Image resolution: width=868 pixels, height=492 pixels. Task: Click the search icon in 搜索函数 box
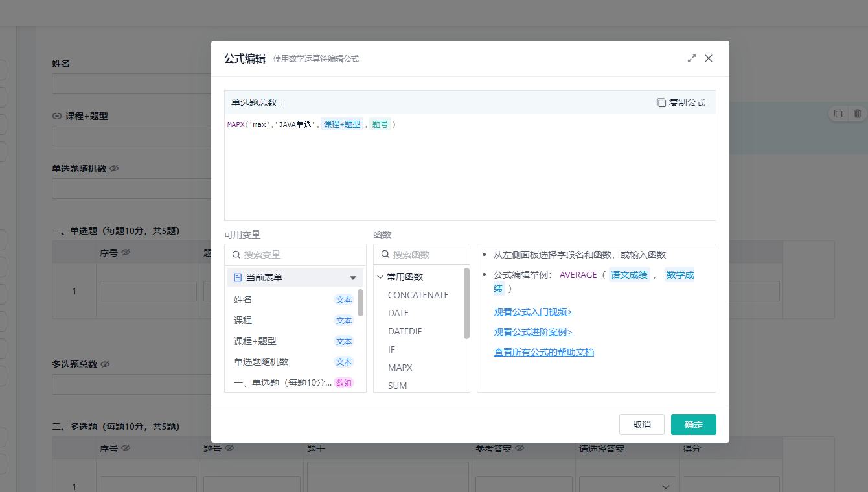(x=385, y=255)
